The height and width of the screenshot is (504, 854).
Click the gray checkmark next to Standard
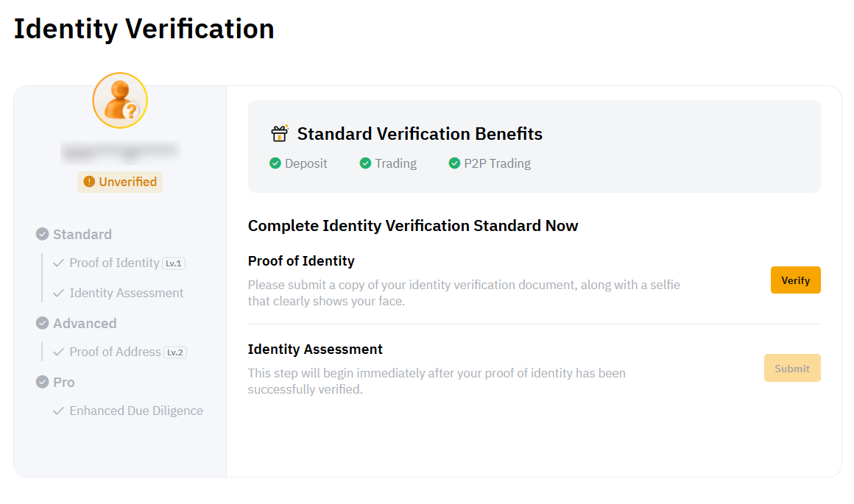coord(42,234)
